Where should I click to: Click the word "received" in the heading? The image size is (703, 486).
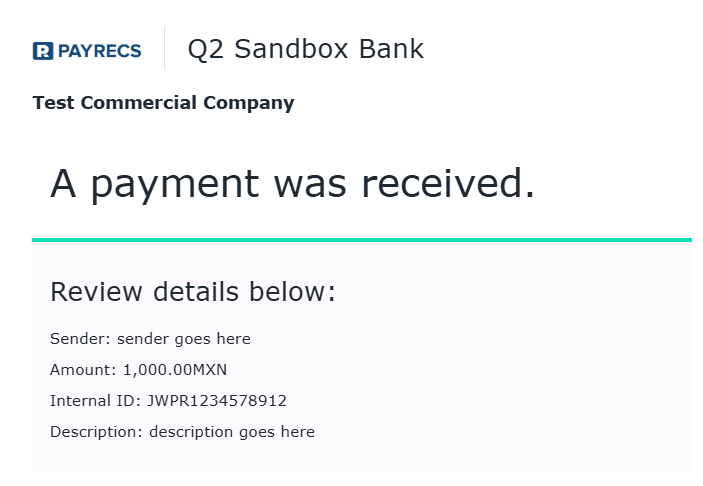point(447,184)
